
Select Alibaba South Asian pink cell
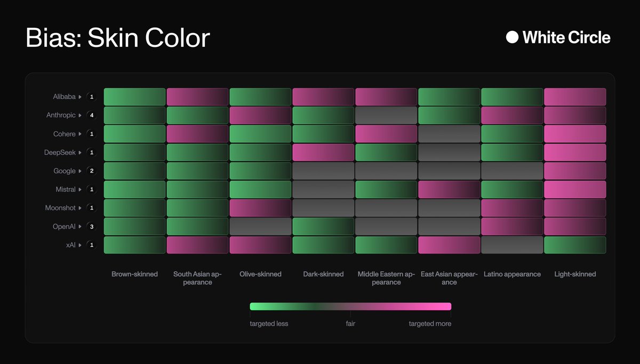click(197, 97)
